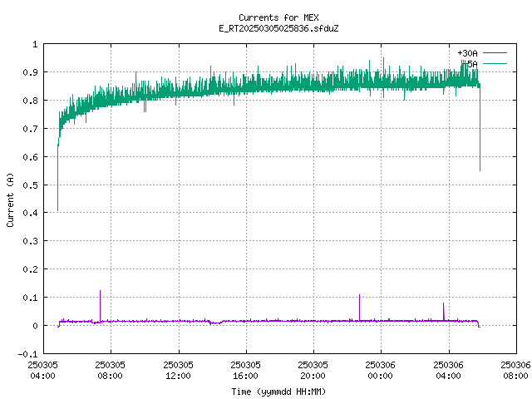Screen dimensions: 532x399
Task: Click y-axis tick label 0.8
Action: pos(30,101)
